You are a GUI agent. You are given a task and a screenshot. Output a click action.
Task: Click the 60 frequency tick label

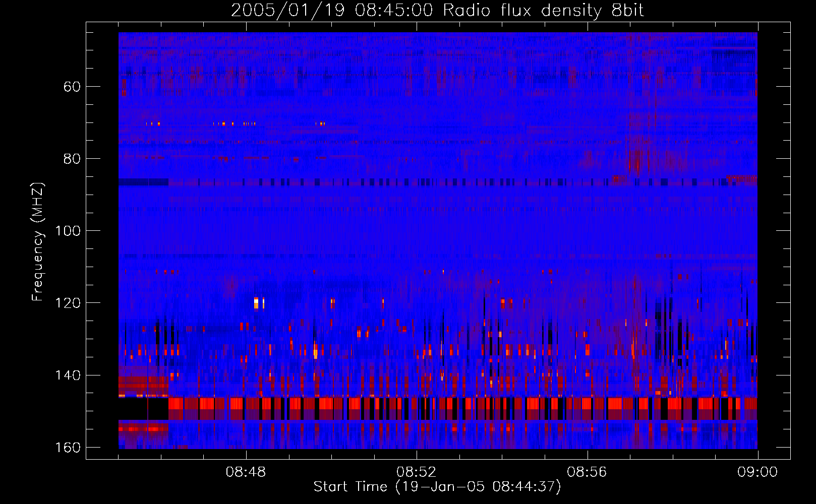[72, 87]
